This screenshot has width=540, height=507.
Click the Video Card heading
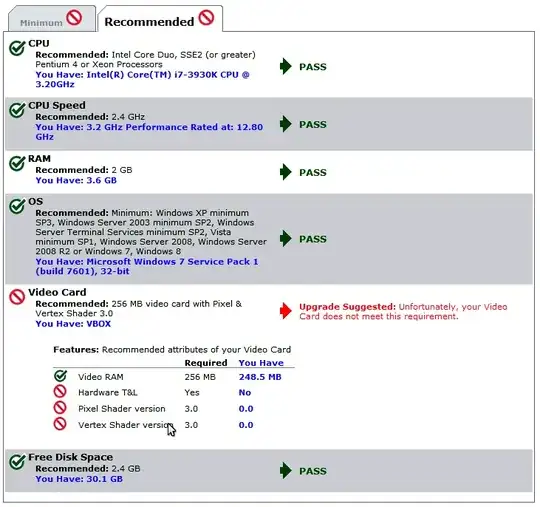point(57,292)
